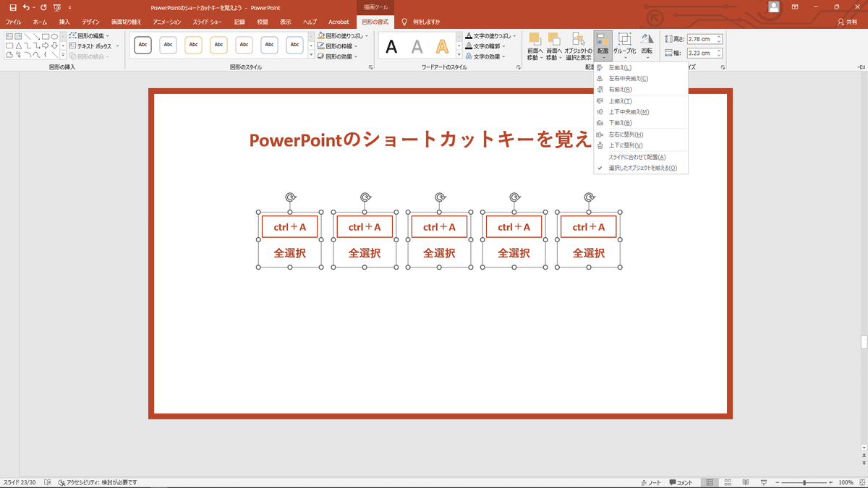Collapse ribbon pin icon at right

(x=861, y=68)
